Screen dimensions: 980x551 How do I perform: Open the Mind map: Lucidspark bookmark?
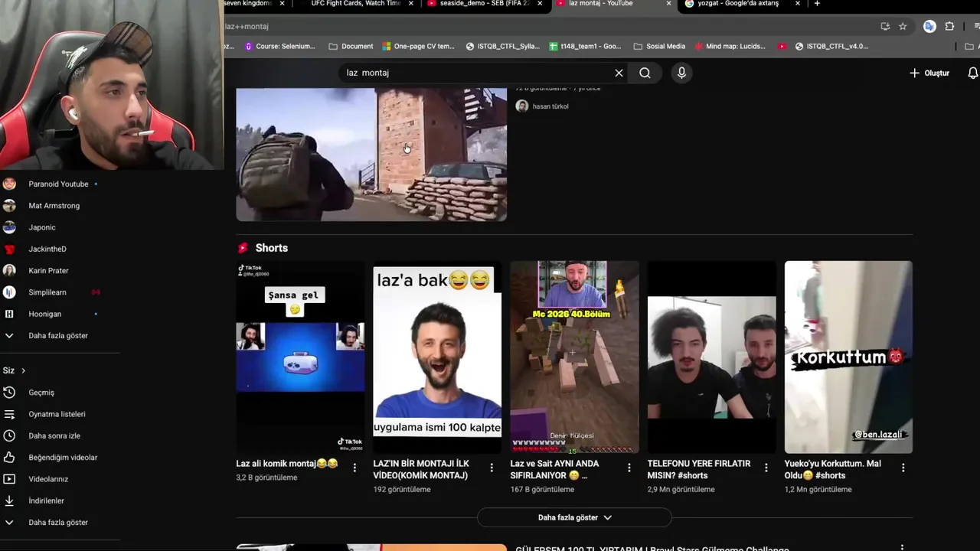tap(729, 46)
